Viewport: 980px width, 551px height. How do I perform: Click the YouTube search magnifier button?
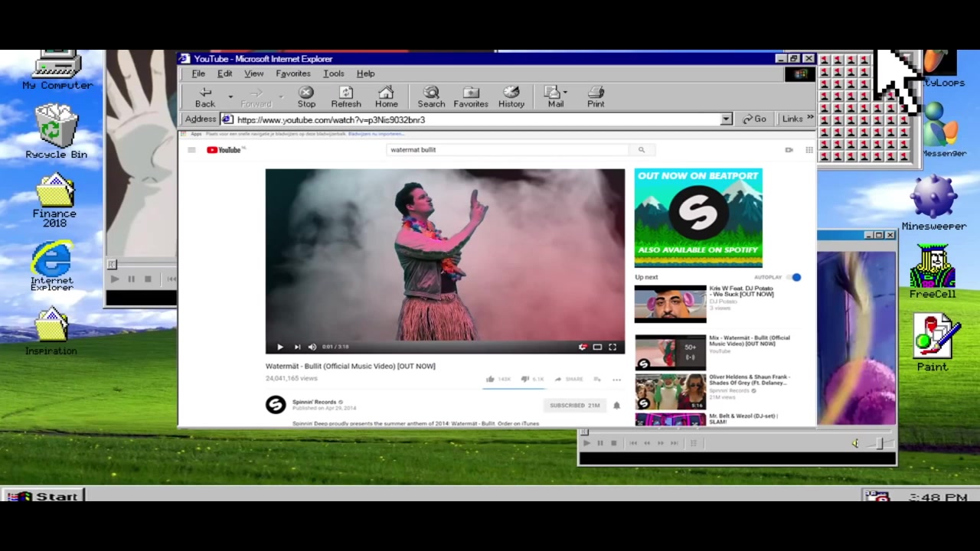pos(642,150)
